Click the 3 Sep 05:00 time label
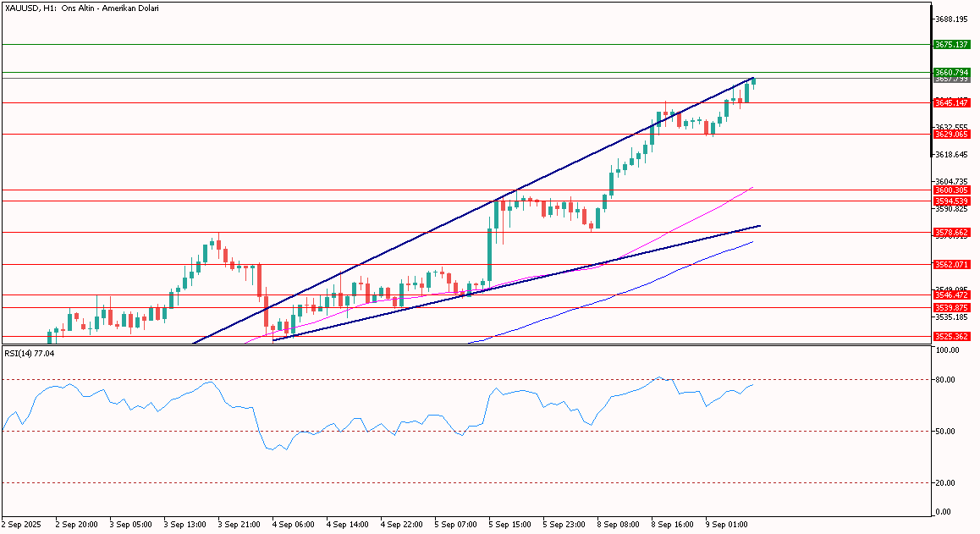The width and height of the screenshot is (980, 534). pyautogui.click(x=130, y=525)
